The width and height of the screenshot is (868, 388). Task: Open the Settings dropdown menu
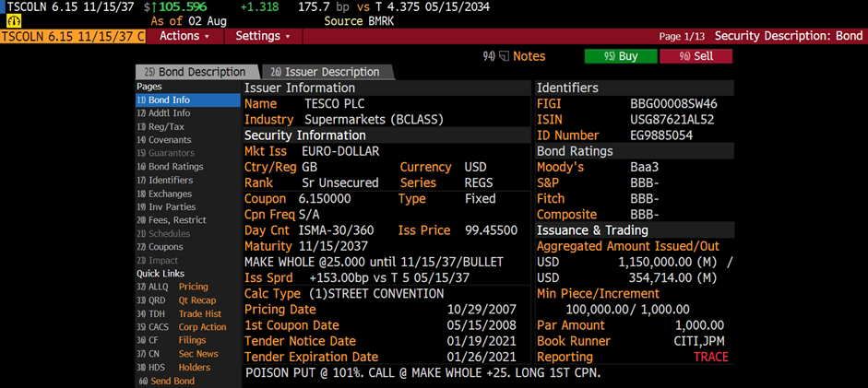point(263,36)
